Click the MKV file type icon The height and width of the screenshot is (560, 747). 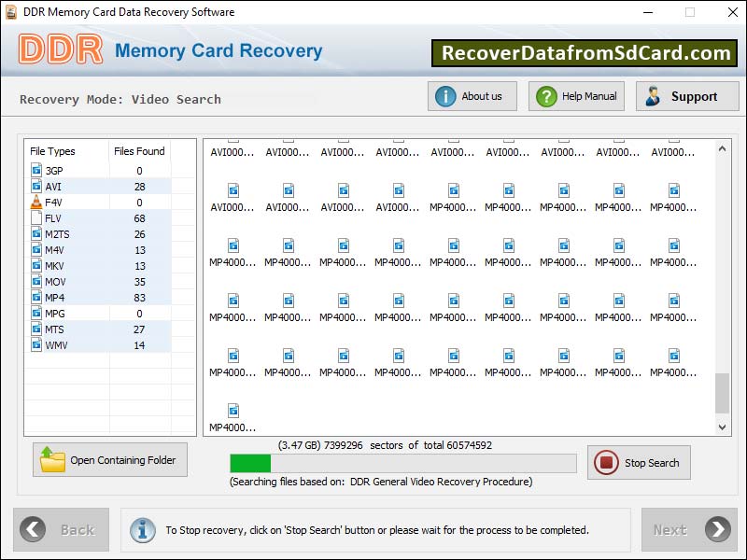tap(36, 265)
